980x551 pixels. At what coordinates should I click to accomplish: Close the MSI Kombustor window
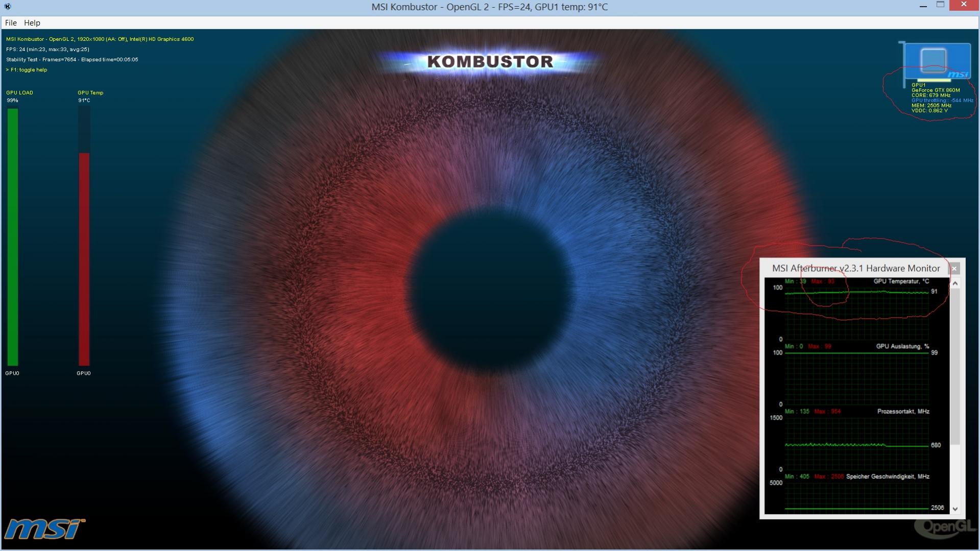tap(964, 5)
